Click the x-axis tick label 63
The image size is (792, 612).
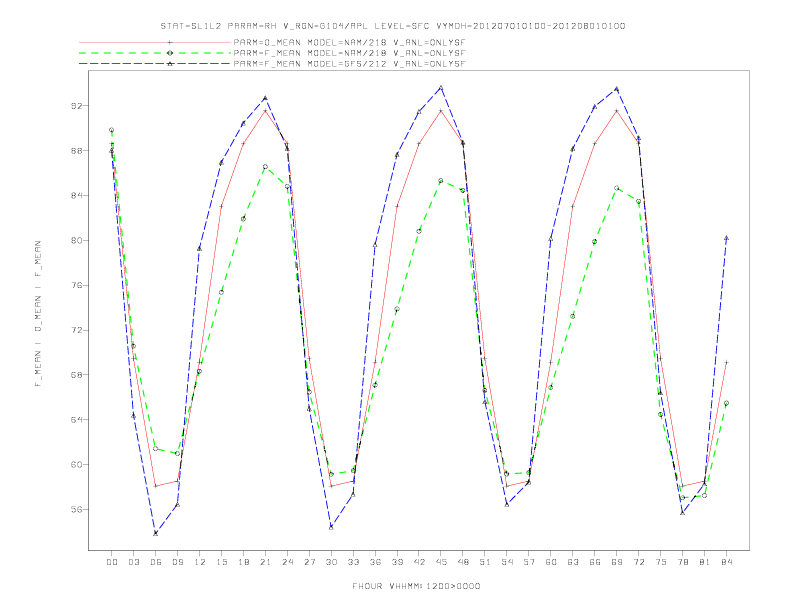(x=573, y=562)
